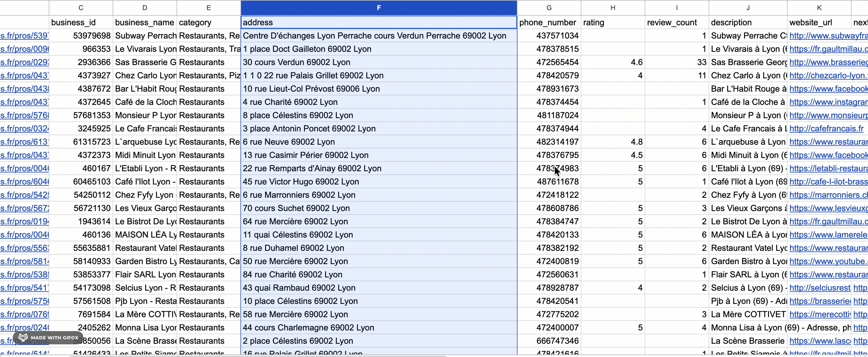Open the monsieurp website link
Viewport: 868px width, 357px height.
(x=828, y=115)
